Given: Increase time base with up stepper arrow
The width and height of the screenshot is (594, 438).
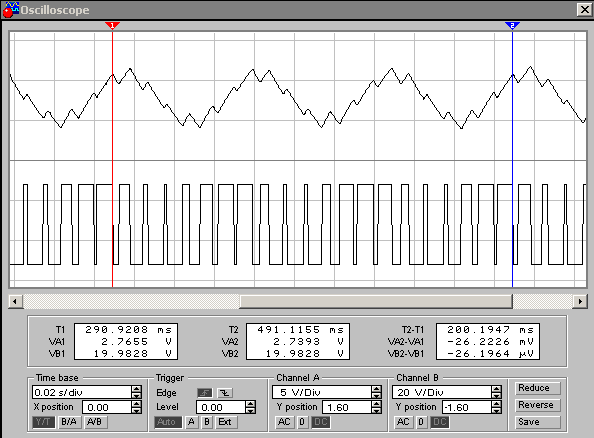Looking at the screenshot, I should [x=137, y=389].
